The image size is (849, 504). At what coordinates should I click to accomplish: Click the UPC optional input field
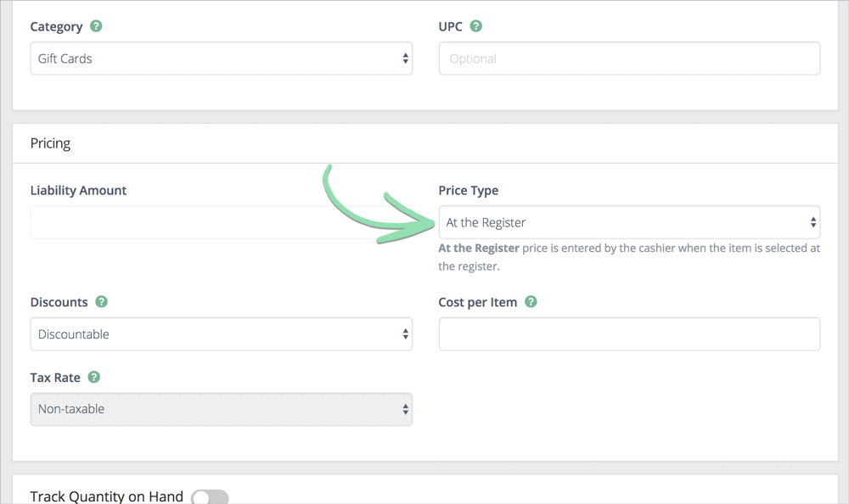[629, 59]
